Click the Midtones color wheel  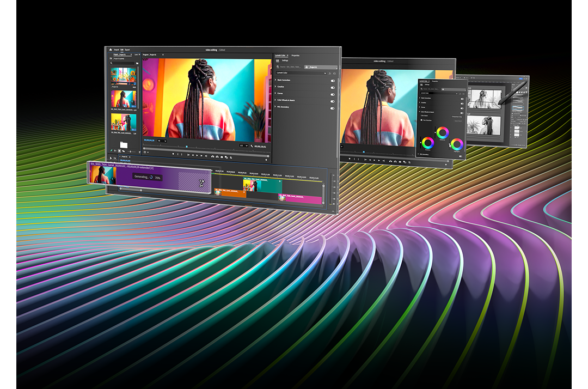tap(443, 132)
